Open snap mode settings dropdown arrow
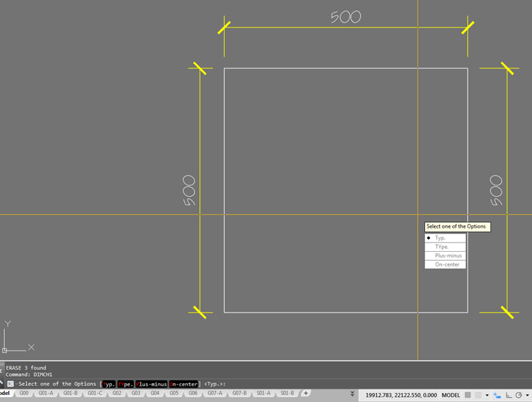Screen dimensions: 532x402 (x=487, y=395)
